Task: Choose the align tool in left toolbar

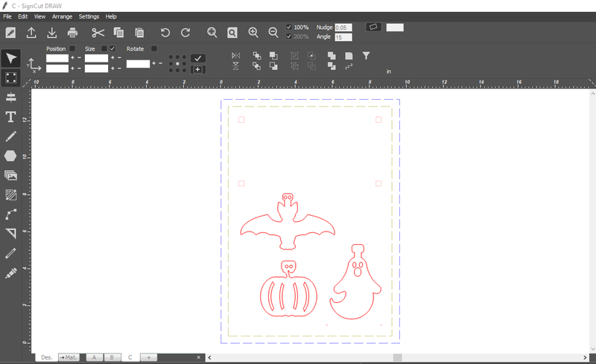Action: tap(10, 98)
